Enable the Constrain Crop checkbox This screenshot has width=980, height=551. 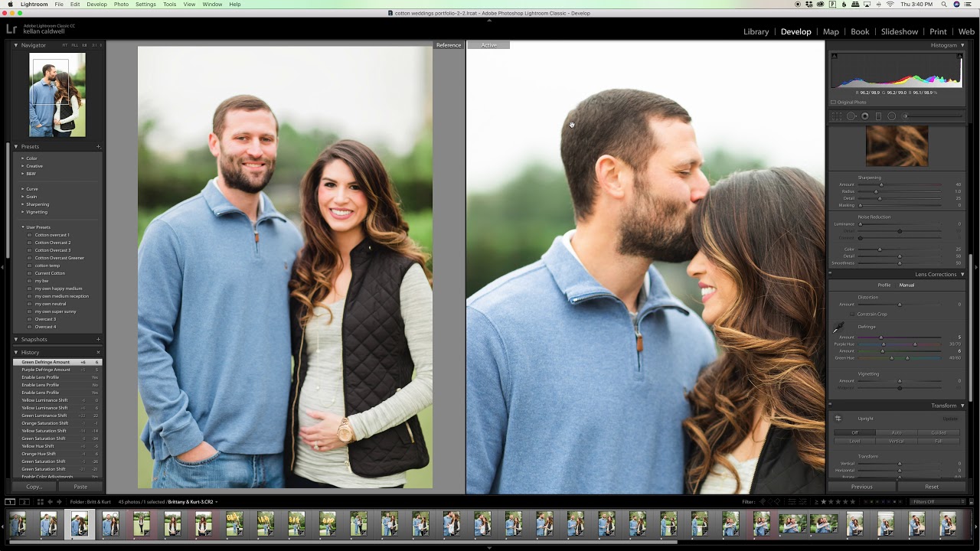(x=851, y=314)
